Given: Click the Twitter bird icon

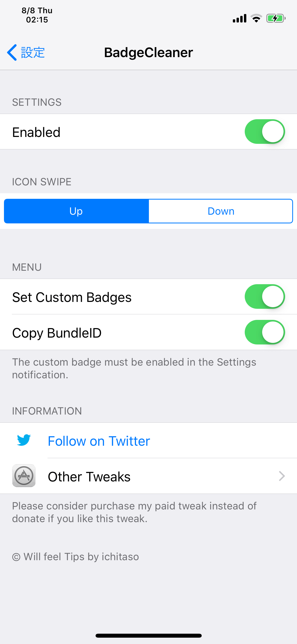Looking at the screenshot, I should [x=24, y=440].
